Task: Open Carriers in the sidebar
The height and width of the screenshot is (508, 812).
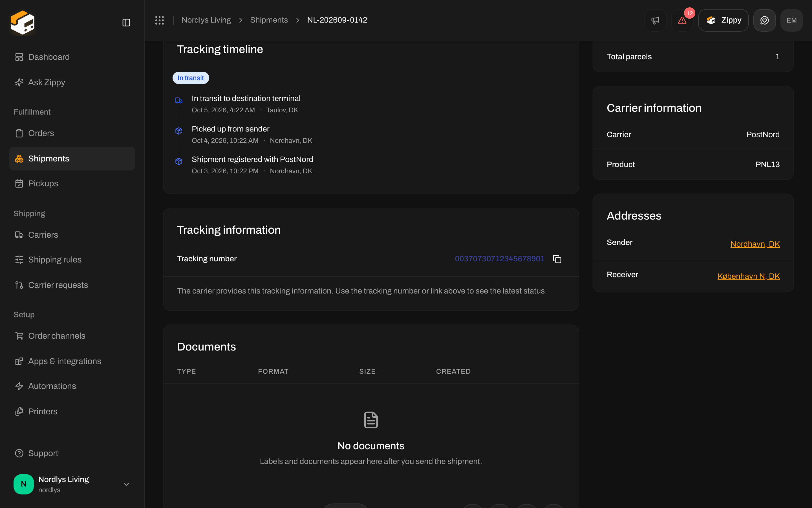Action: (72, 235)
